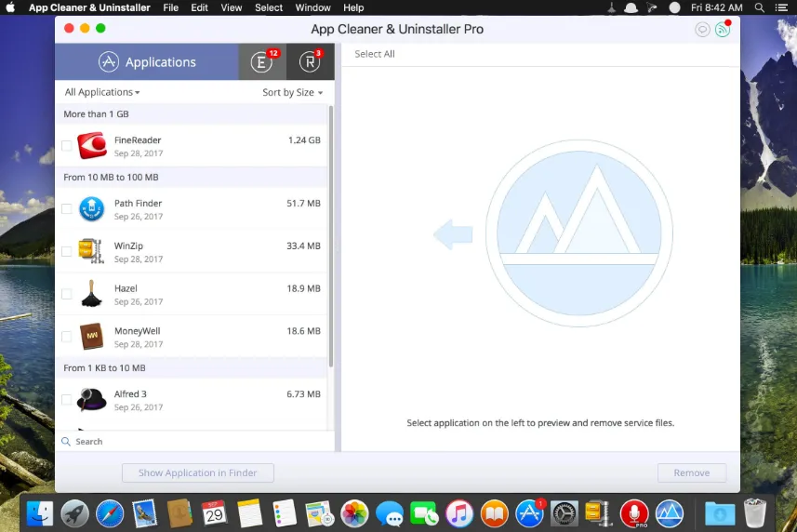Click the Remove button
The width and height of the screenshot is (797, 532).
[692, 473]
